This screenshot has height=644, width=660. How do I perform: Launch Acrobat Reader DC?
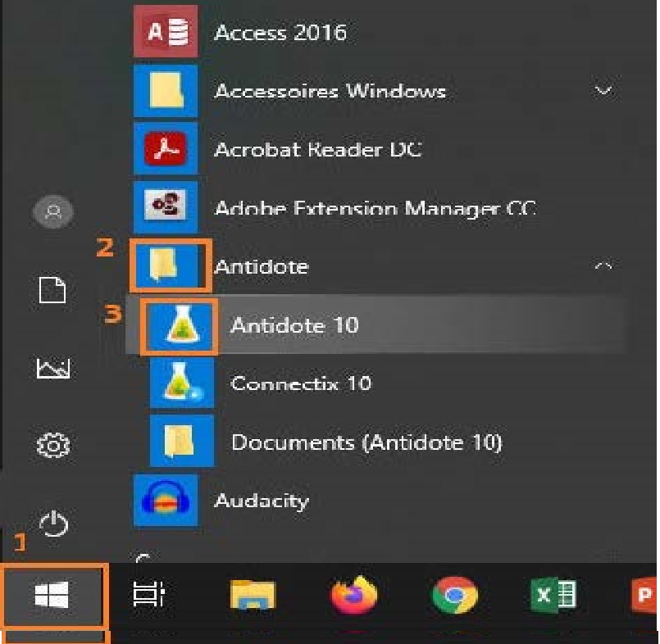[x=316, y=150]
